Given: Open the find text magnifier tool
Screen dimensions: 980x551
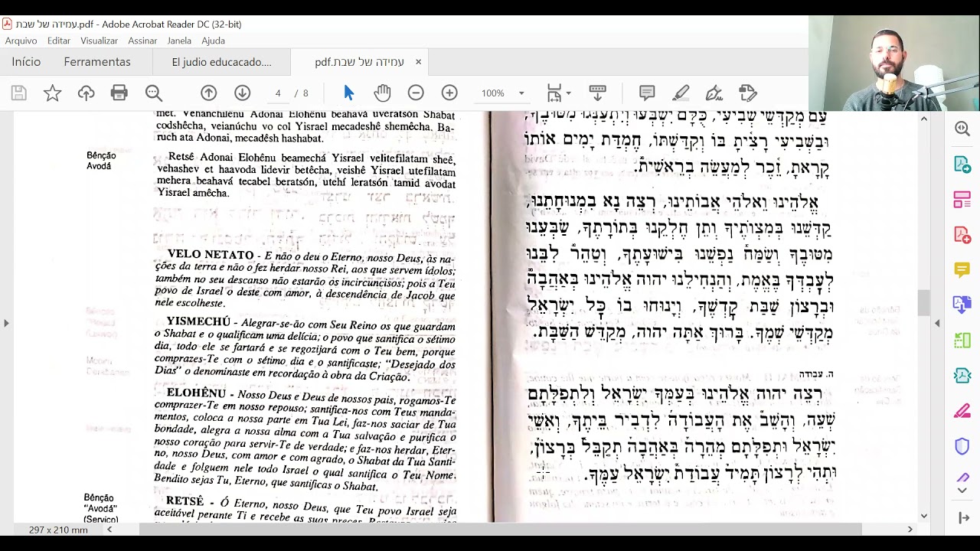Looking at the screenshot, I should [x=154, y=93].
